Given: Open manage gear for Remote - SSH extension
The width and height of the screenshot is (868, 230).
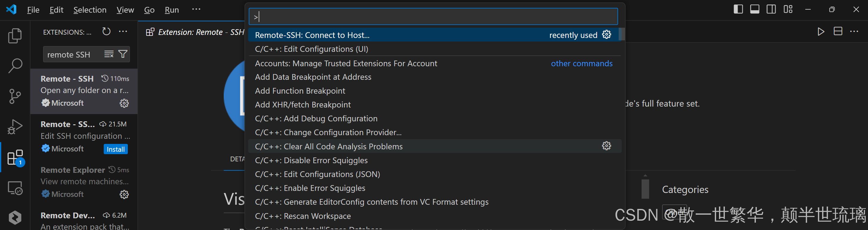Looking at the screenshot, I should (124, 103).
